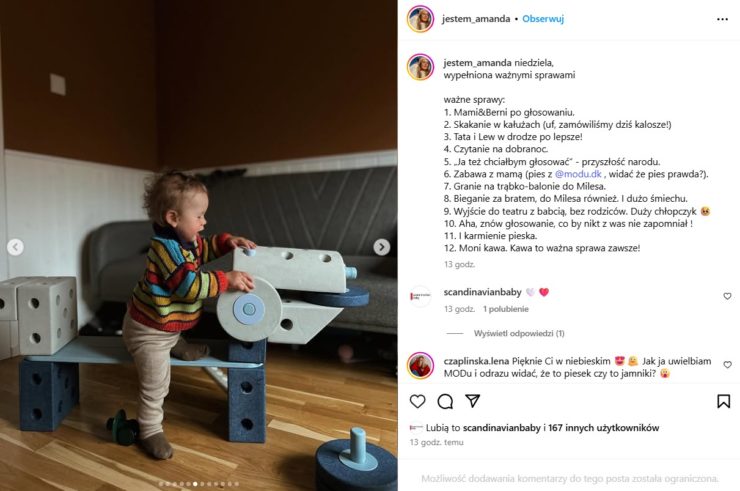The image size is (740, 491).
Task: Open the three-dot more options menu
Action: [722, 19]
